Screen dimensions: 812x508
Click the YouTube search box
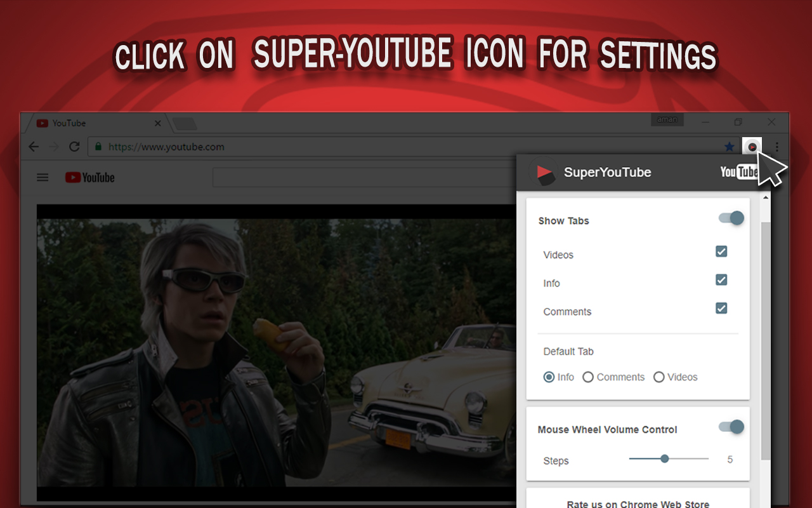pyautogui.click(x=364, y=178)
